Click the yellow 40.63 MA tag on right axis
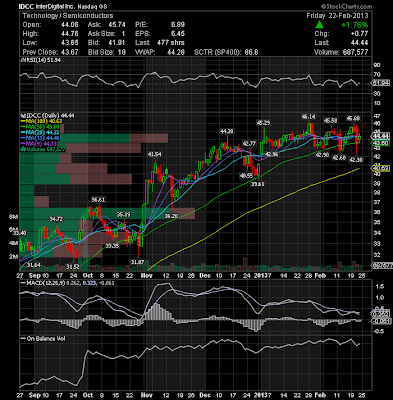This screenshot has width=393, height=400. (x=380, y=169)
